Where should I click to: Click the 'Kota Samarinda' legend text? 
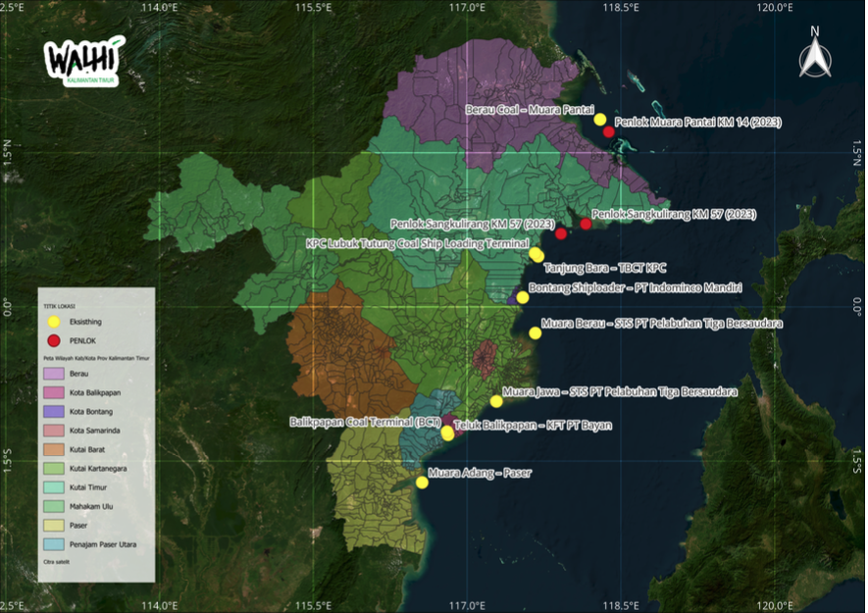[95, 431]
